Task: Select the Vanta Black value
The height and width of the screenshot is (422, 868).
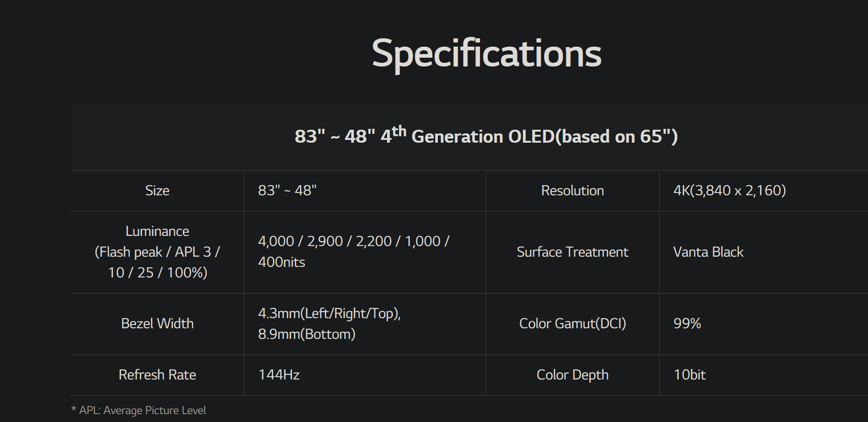Action: (x=708, y=252)
